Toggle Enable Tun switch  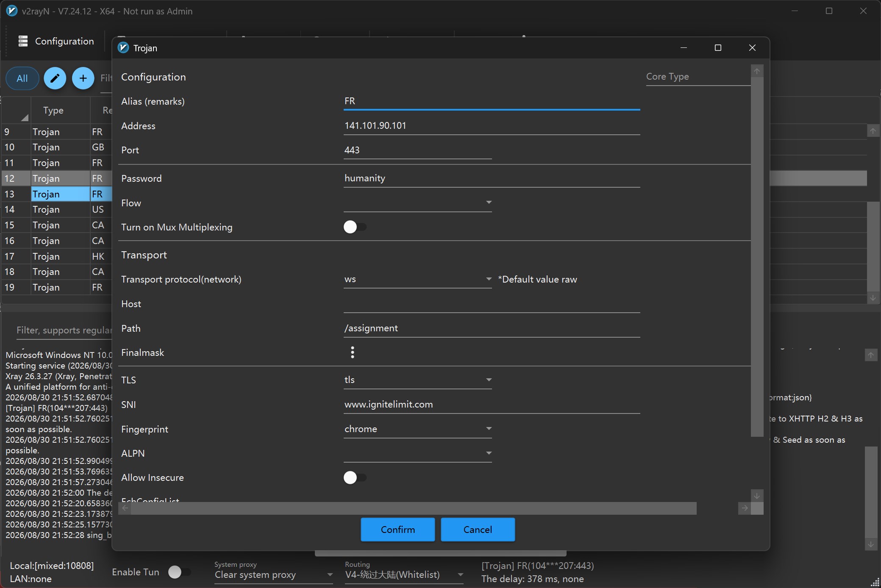tap(179, 572)
